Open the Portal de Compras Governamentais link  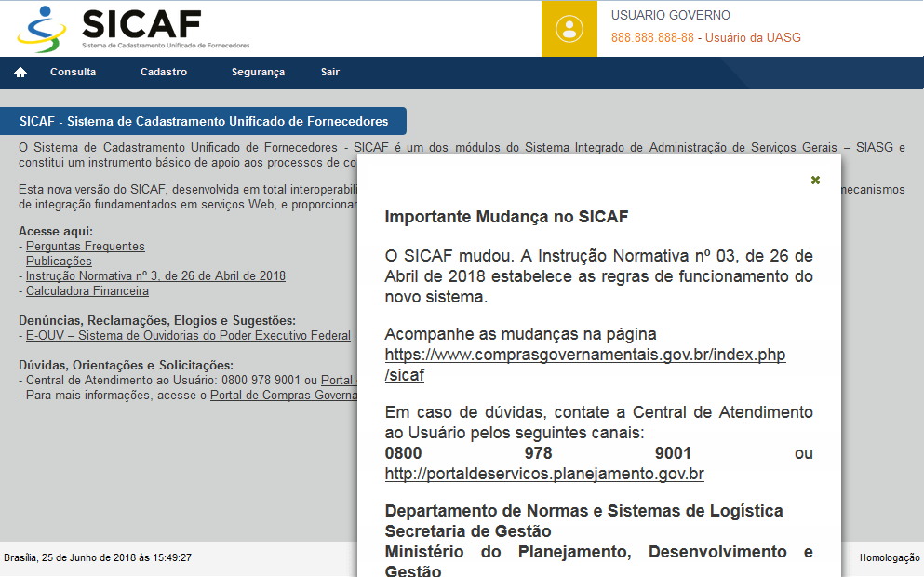click(x=284, y=395)
